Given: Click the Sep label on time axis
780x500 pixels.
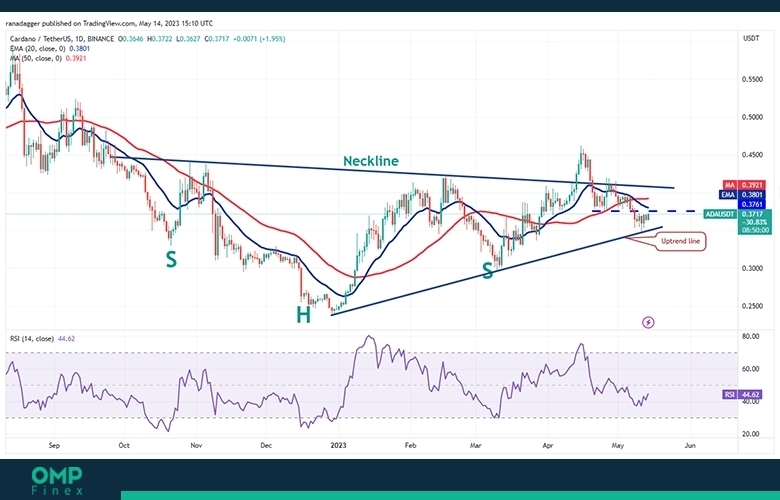Looking at the screenshot, I should [x=54, y=445].
